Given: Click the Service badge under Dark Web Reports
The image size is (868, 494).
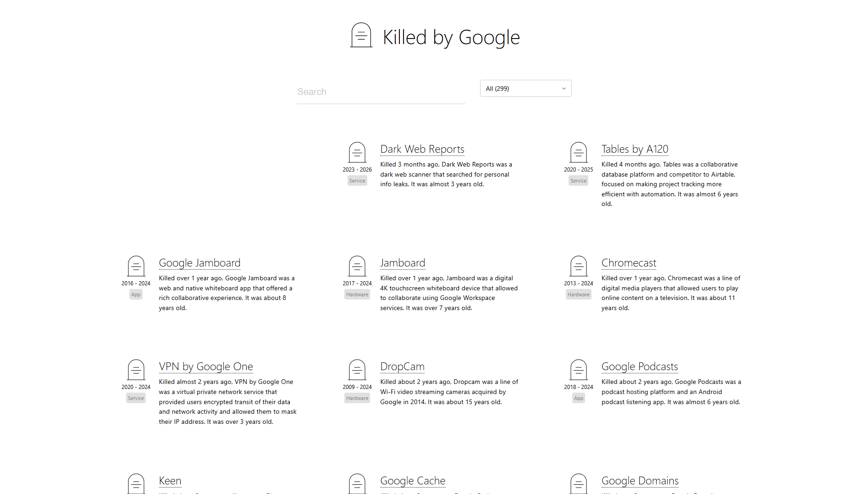Looking at the screenshot, I should 357,181.
